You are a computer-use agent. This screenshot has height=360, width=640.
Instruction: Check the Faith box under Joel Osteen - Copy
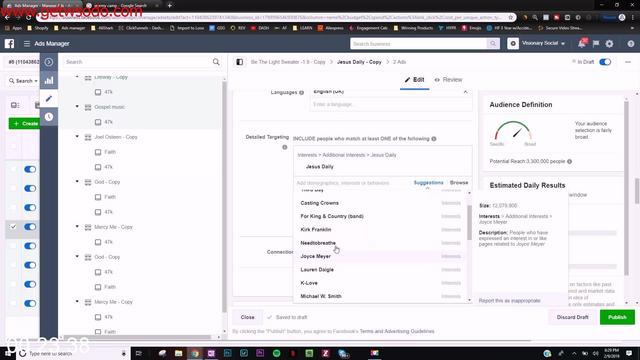click(x=98, y=152)
